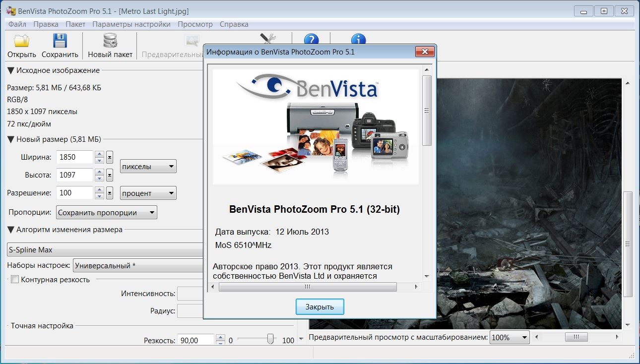Open the Правка menu
640x364 pixels.
46,24
